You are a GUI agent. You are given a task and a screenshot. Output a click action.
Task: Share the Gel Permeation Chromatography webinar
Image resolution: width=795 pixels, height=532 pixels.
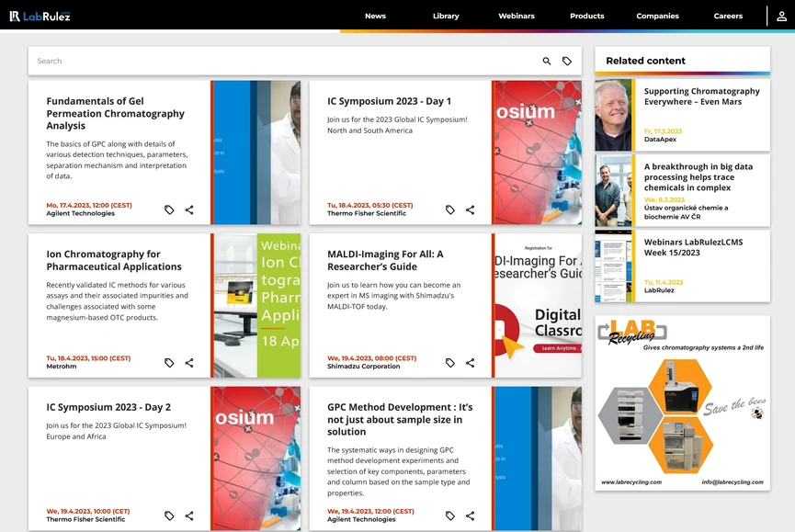[x=189, y=209]
